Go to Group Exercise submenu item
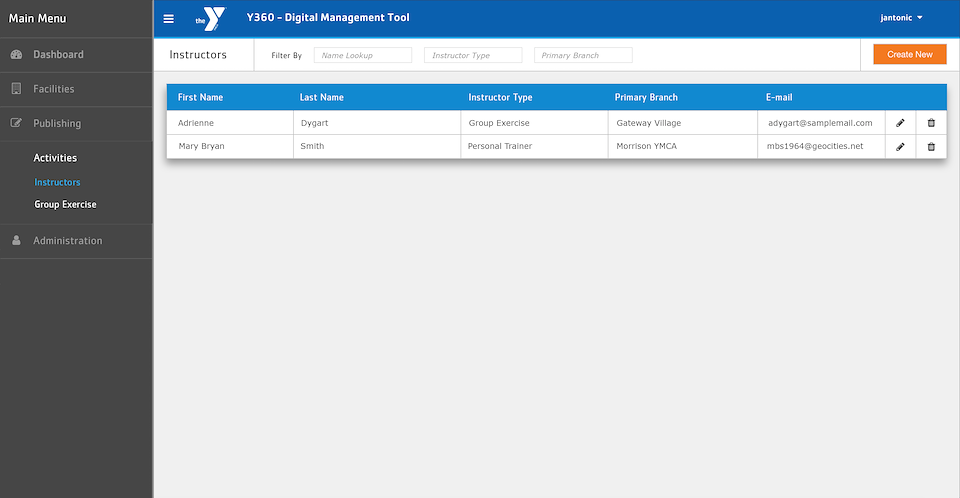The height and width of the screenshot is (498, 960). [66, 205]
